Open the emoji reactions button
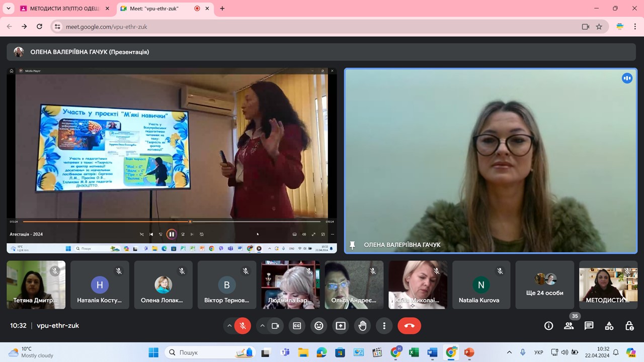Image resolution: width=644 pixels, height=362 pixels. 318,326
